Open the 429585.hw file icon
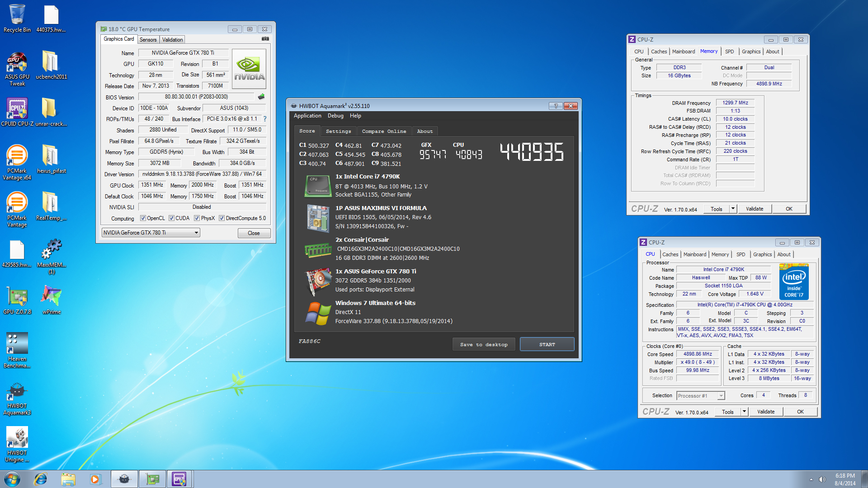Image resolution: width=868 pixels, height=488 pixels. click(17, 253)
